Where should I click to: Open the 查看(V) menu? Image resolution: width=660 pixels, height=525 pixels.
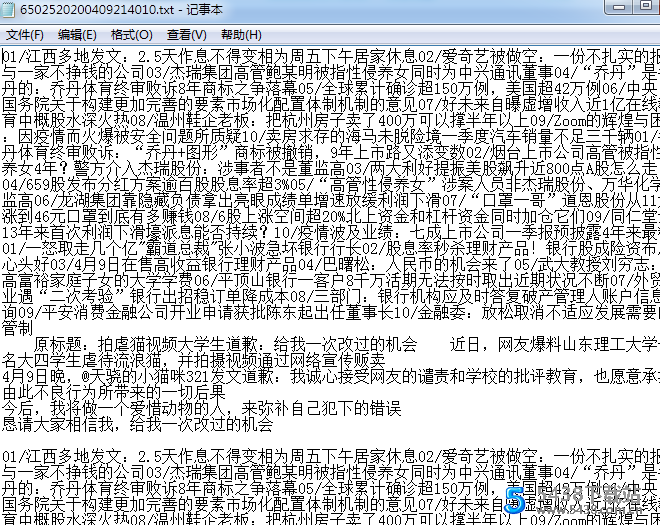[x=186, y=35]
